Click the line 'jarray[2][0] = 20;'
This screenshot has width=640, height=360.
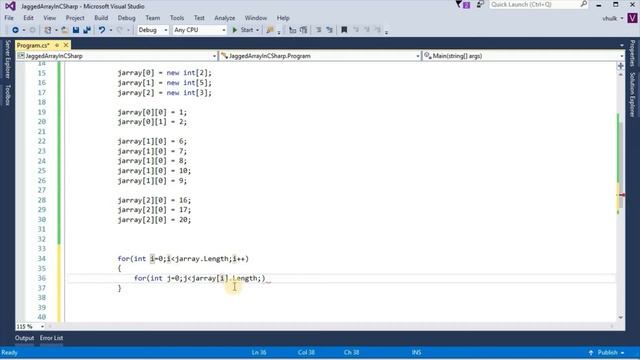tap(154, 220)
